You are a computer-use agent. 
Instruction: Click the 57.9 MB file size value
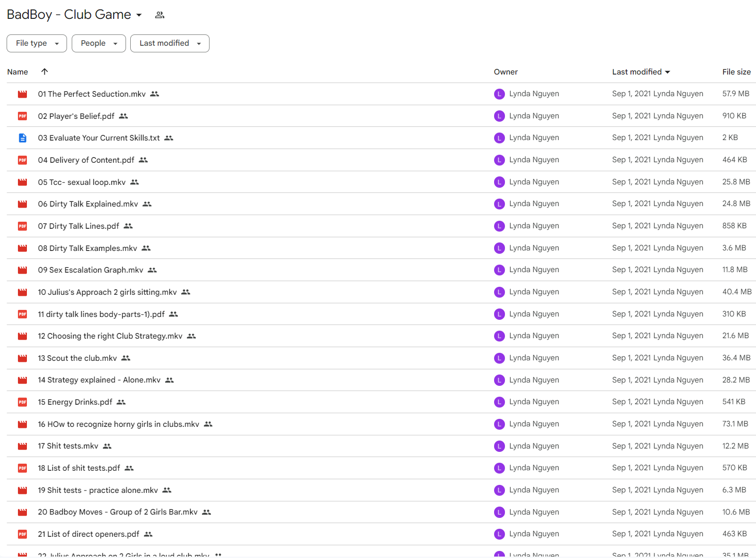coord(736,94)
